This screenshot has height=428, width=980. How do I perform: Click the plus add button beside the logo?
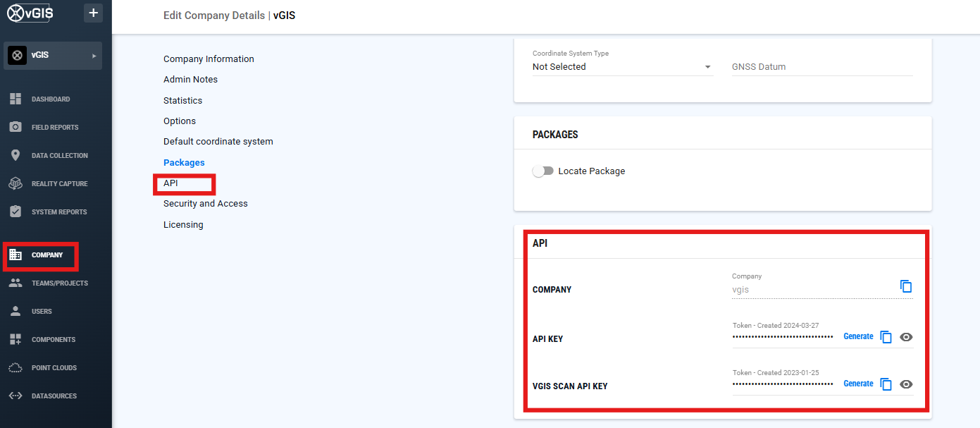click(93, 13)
